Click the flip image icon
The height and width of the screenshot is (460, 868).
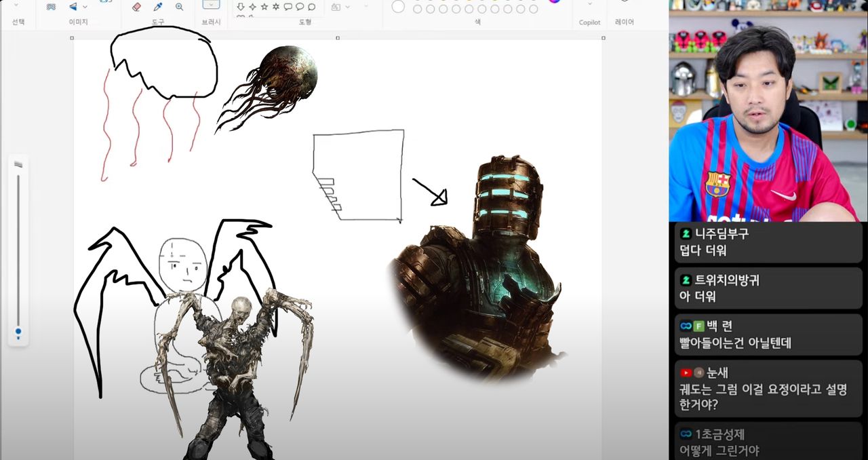[73, 7]
